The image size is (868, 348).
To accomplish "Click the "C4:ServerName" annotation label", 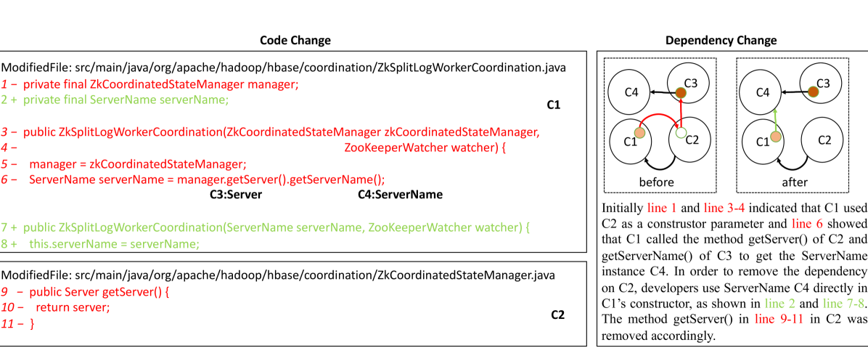I will click(x=400, y=195).
